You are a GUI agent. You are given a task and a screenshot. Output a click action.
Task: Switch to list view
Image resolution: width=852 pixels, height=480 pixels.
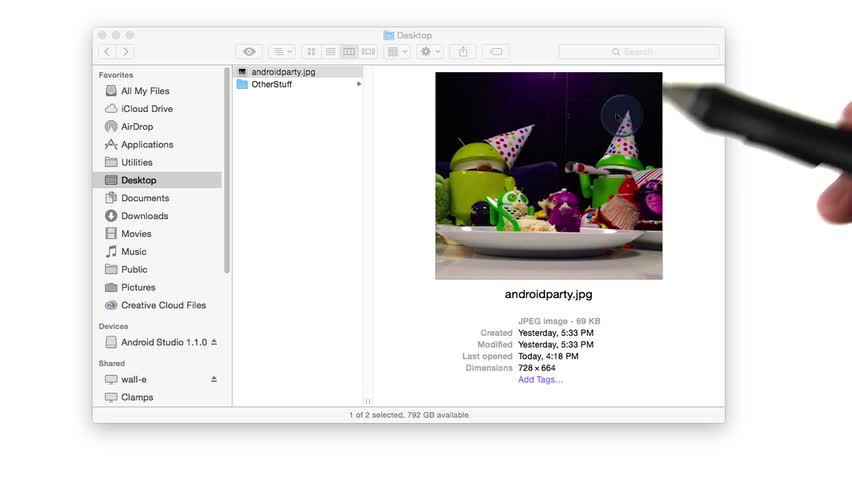(x=330, y=52)
